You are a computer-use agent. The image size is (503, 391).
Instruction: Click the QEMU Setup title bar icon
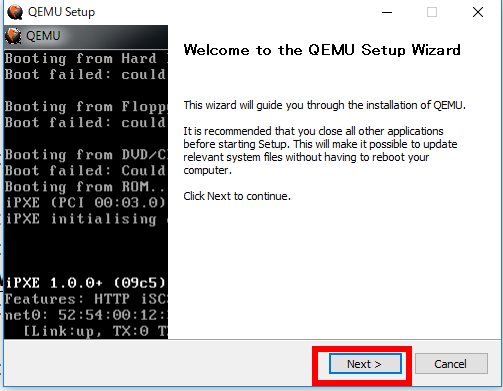click(15, 12)
